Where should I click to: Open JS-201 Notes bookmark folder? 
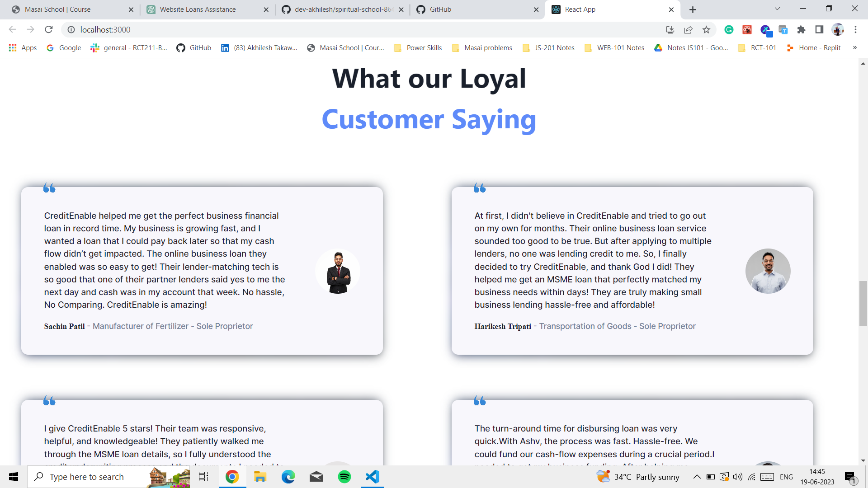click(x=548, y=47)
